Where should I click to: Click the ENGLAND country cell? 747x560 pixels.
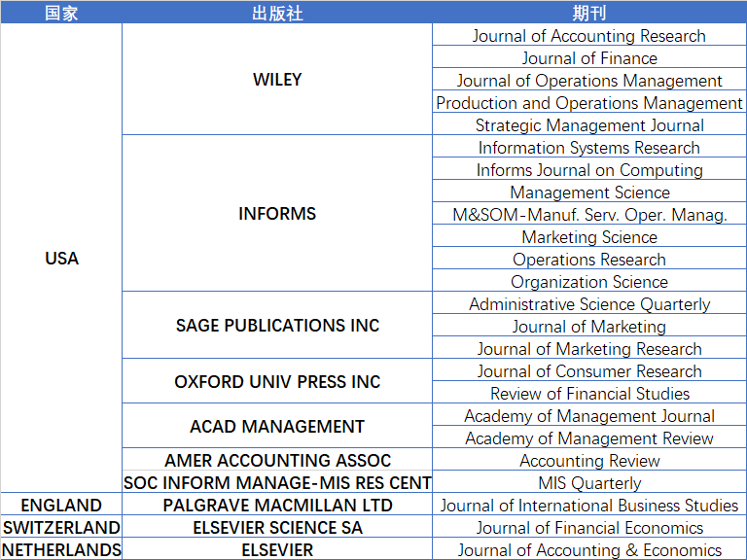click(61, 505)
